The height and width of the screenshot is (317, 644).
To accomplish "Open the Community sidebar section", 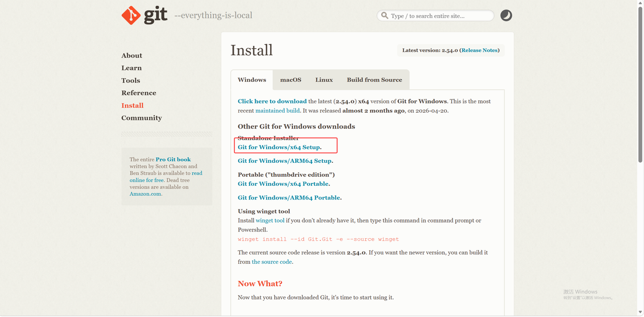I will point(141,118).
